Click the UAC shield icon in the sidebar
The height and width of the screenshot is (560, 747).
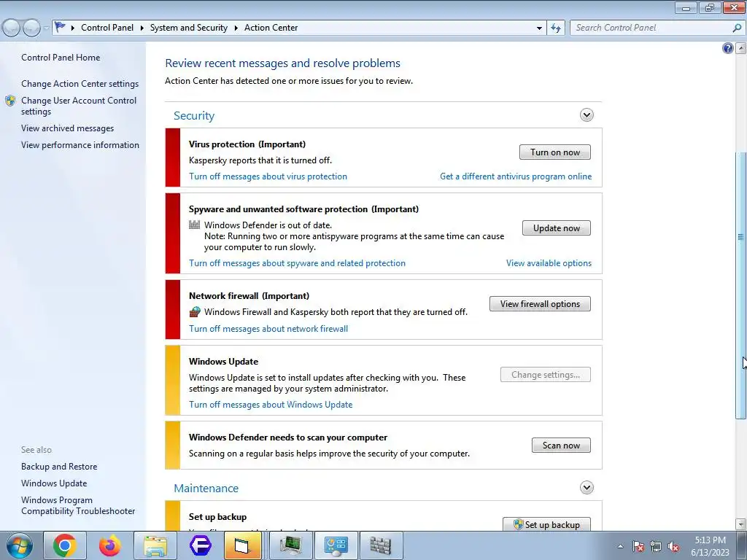pos(10,101)
